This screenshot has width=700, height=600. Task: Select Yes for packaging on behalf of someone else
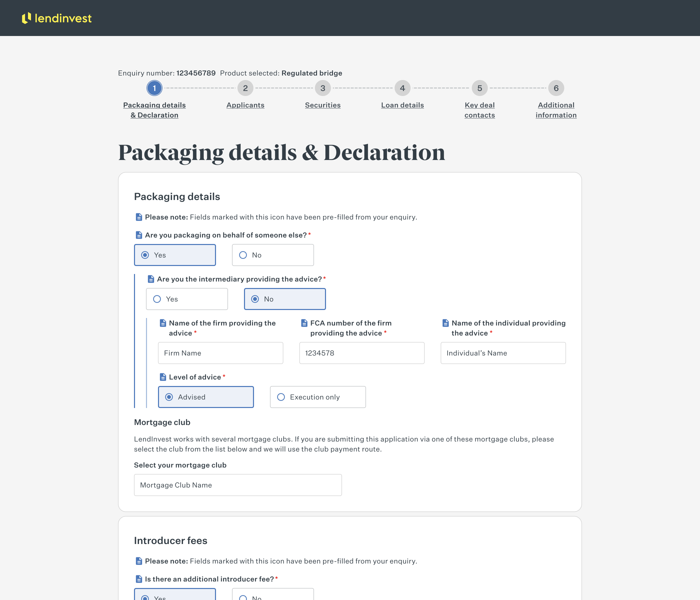[175, 255]
